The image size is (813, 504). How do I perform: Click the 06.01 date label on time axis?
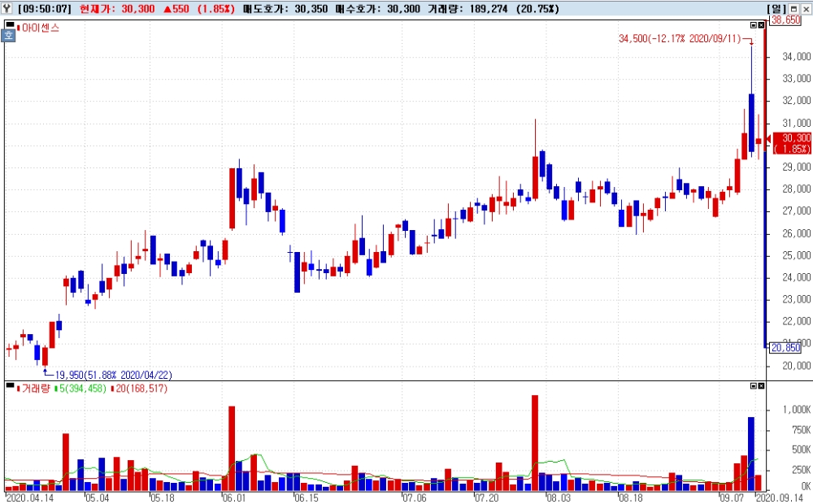pos(234,497)
